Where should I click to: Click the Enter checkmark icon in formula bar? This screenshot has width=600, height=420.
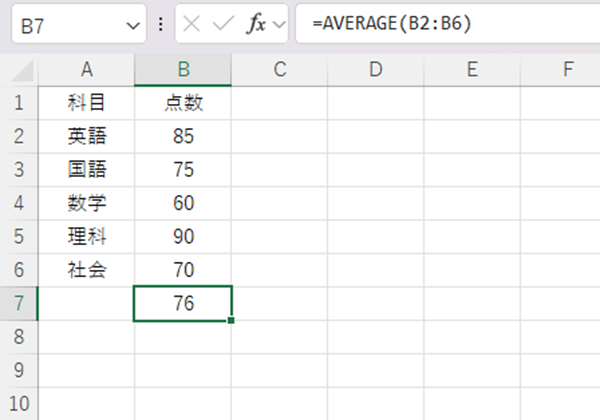click(x=224, y=25)
